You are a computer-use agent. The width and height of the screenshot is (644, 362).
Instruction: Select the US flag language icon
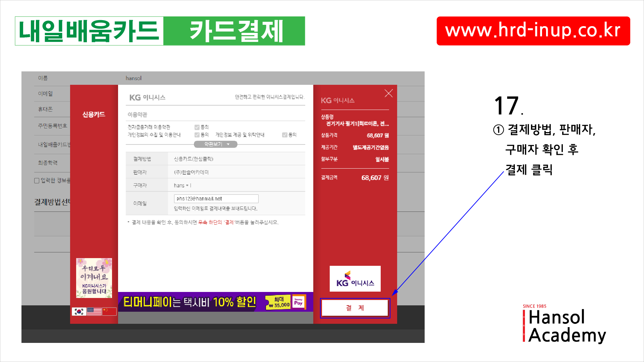(x=94, y=311)
